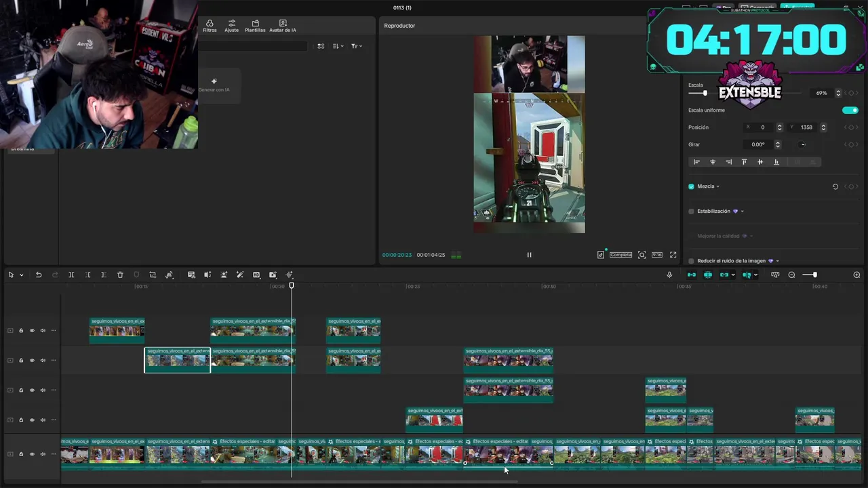The height and width of the screenshot is (488, 868).
Task: Align clip to horizontal center
Action: 713,162
